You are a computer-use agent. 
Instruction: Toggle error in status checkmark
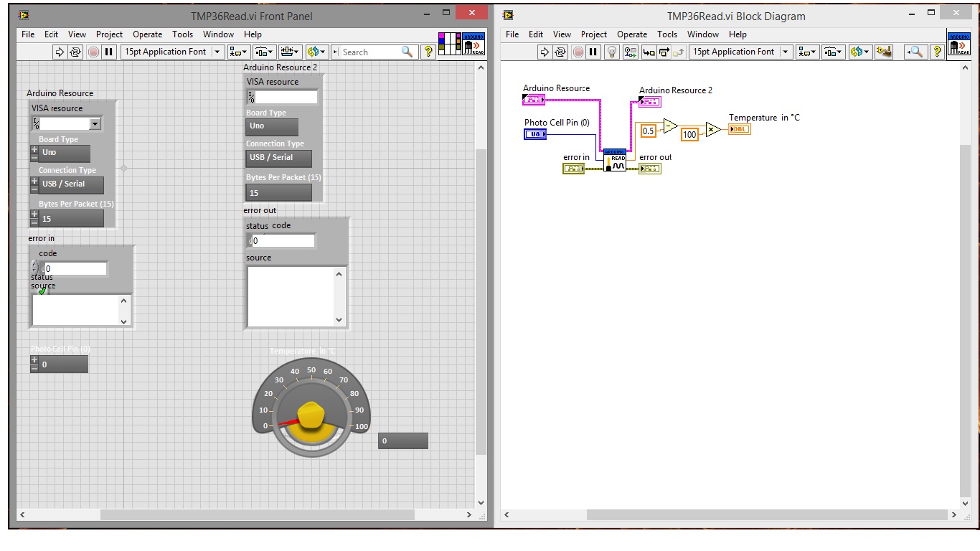coord(42,291)
